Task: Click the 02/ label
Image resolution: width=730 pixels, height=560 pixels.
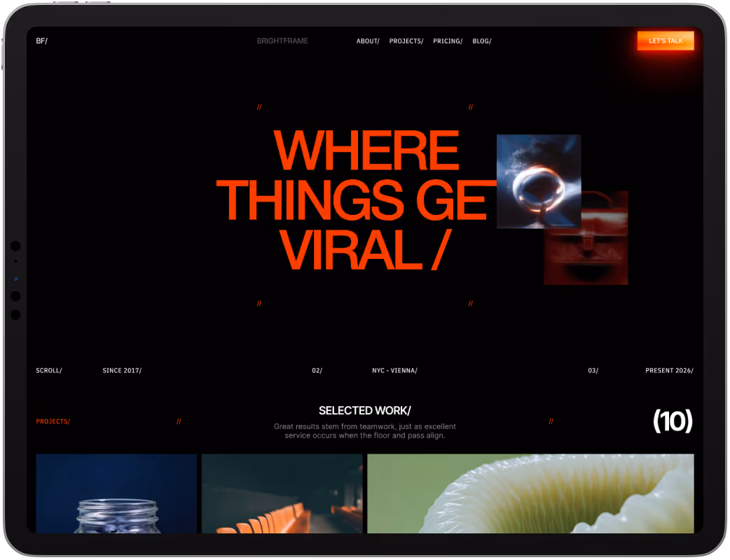Action: click(317, 371)
